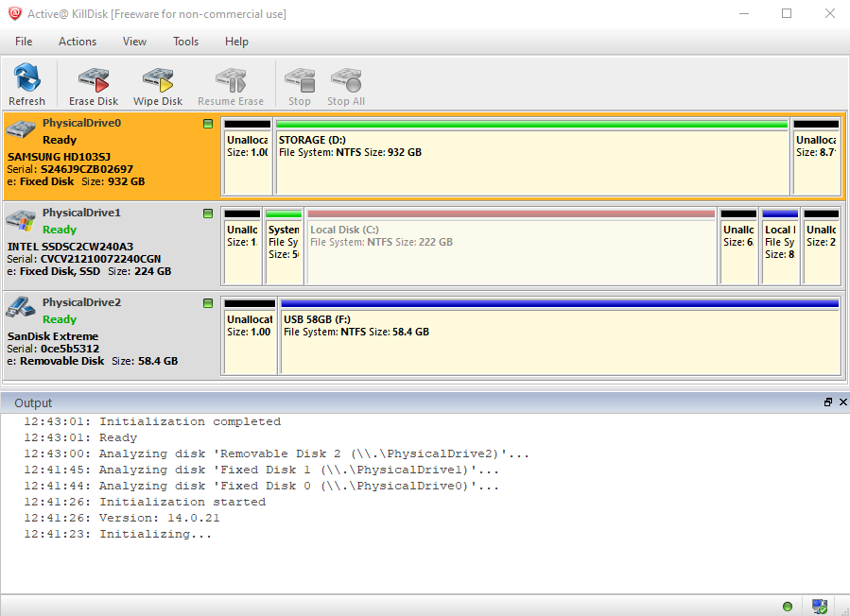Select the unallocated block right after Local Disk (C:)
Screen dimensions: 850x616
(x=738, y=247)
